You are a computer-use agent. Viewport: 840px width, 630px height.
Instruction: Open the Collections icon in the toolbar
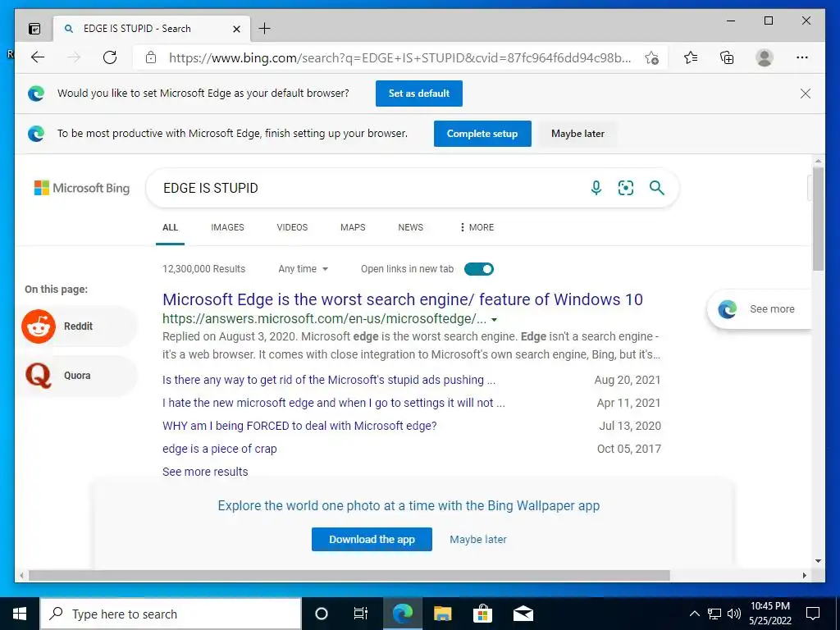(x=727, y=57)
